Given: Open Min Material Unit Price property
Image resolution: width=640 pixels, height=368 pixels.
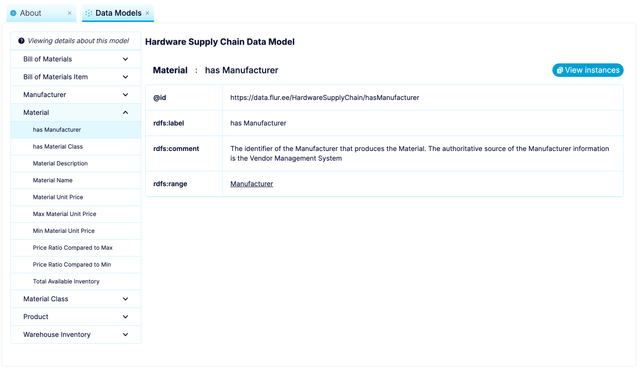Looking at the screenshot, I should tap(76, 231).
